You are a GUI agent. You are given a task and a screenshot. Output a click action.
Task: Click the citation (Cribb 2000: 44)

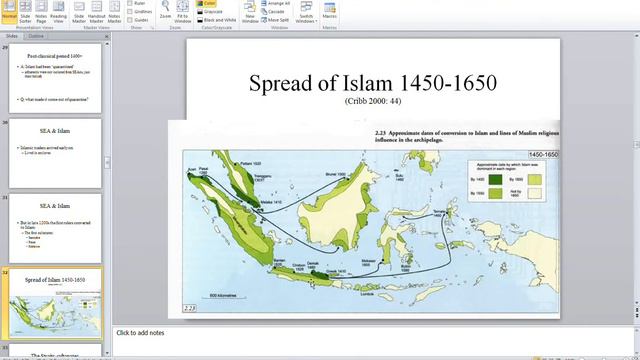point(373,101)
